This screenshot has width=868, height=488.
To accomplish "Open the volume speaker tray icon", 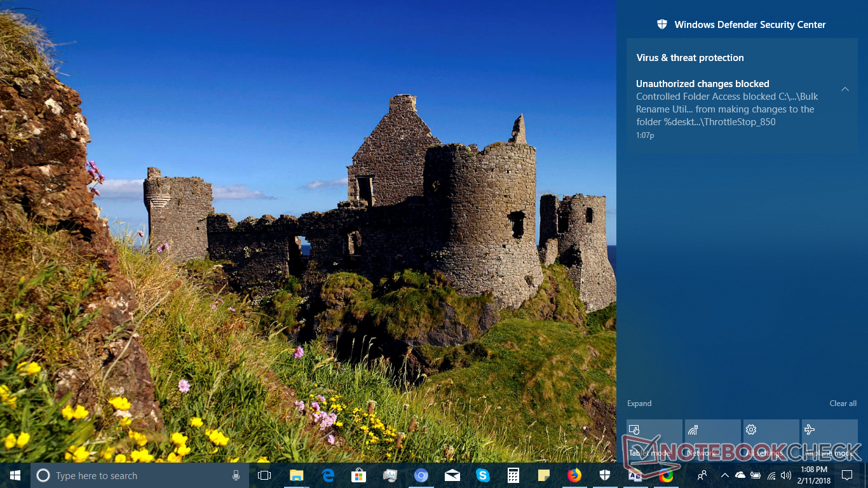I will tap(786, 475).
